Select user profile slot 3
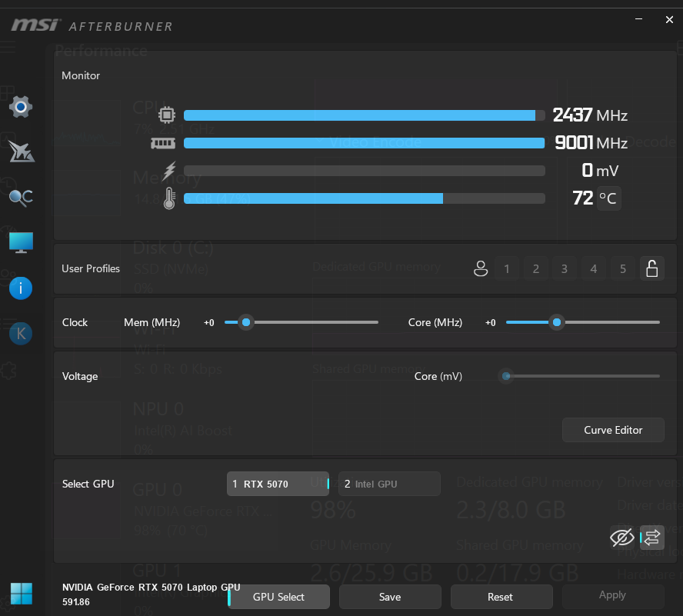 click(x=564, y=269)
